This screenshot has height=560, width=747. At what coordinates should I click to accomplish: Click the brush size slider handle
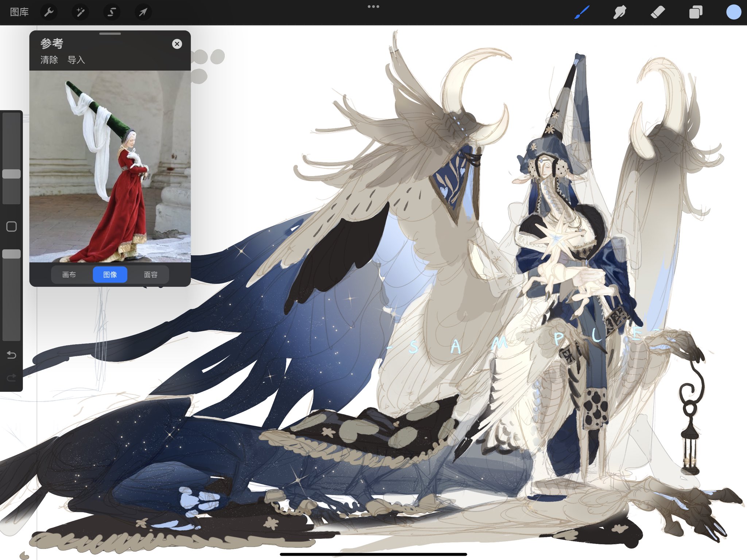[12, 174]
